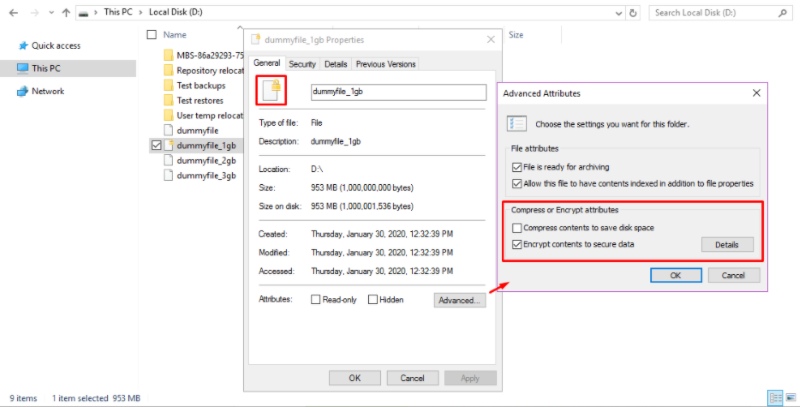Click the Quick access star icon
800x407 pixels.
coord(22,46)
